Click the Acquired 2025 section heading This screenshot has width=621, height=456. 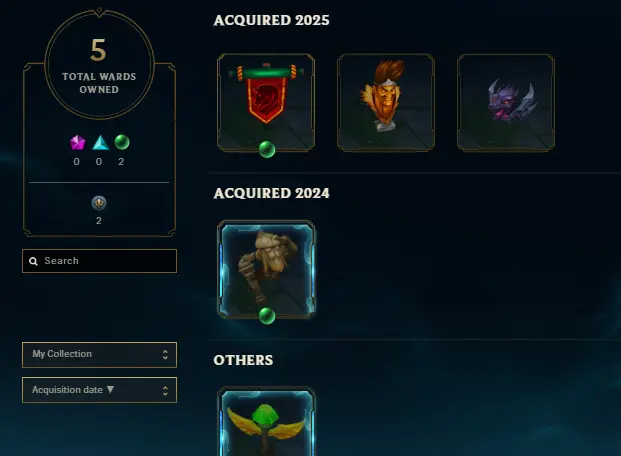pos(271,20)
